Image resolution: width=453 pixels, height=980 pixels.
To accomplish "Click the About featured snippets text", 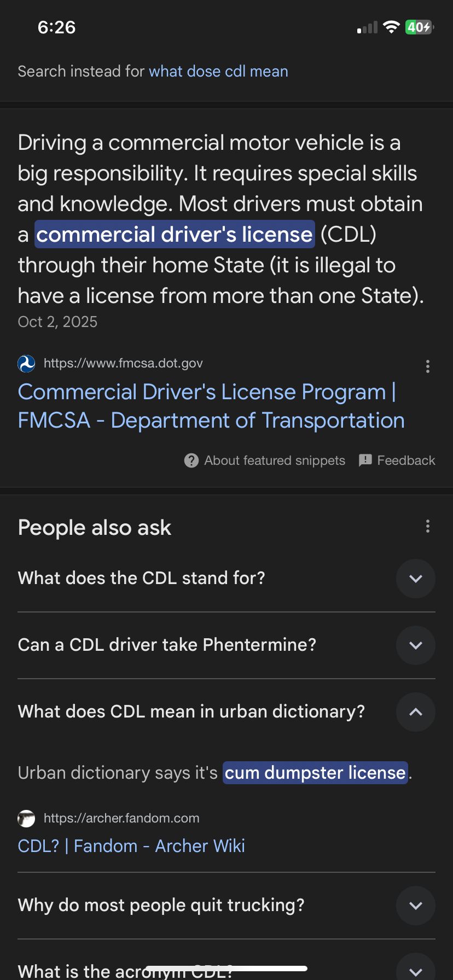I will pyautogui.click(x=275, y=460).
